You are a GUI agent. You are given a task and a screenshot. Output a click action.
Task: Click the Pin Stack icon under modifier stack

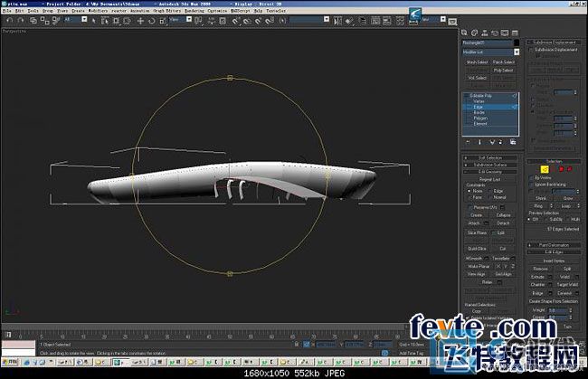pyautogui.click(x=468, y=142)
